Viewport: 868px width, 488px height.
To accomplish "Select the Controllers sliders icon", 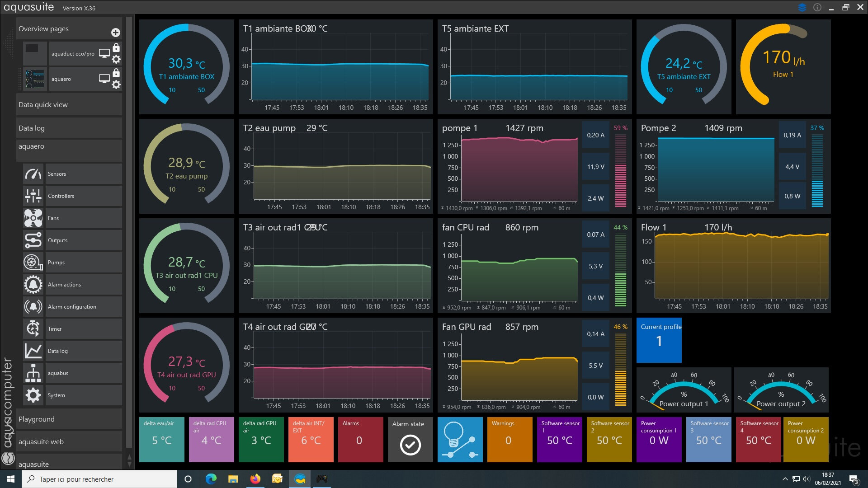I will coord(33,196).
